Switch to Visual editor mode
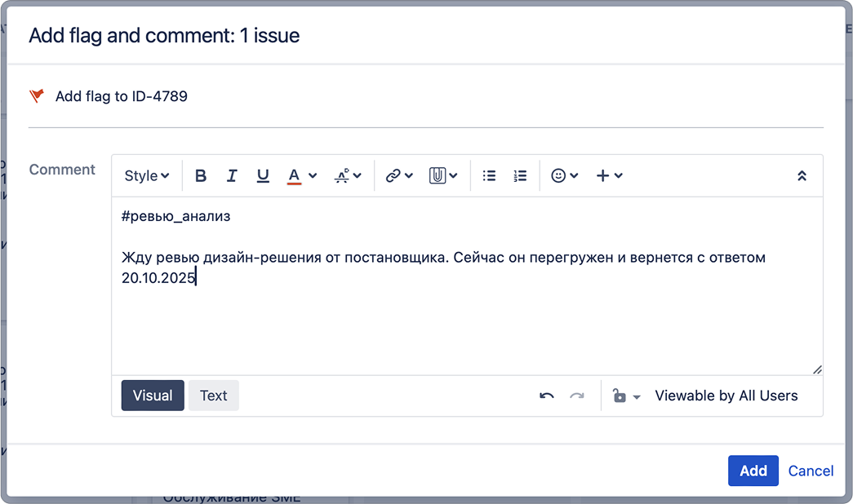Viewport: 853px width, 504px height. (153, 396)
